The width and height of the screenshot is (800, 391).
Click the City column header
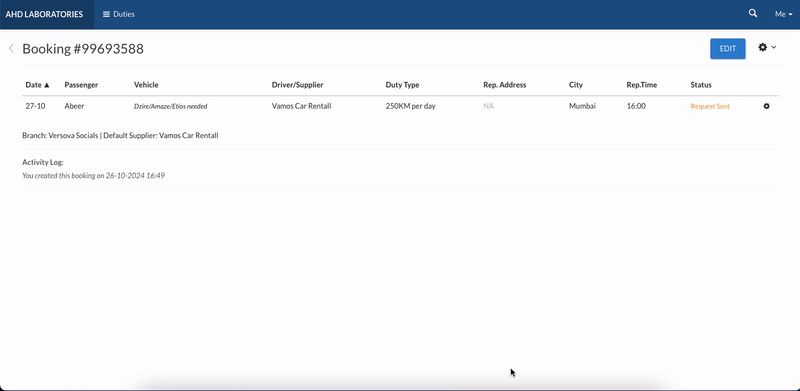tap(576, 85)
